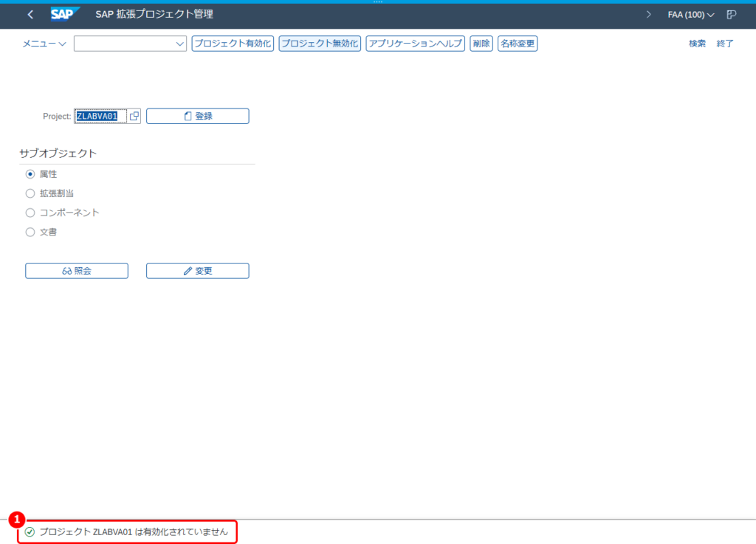
Task: Click the 照会 button
Action: point(77,271)
